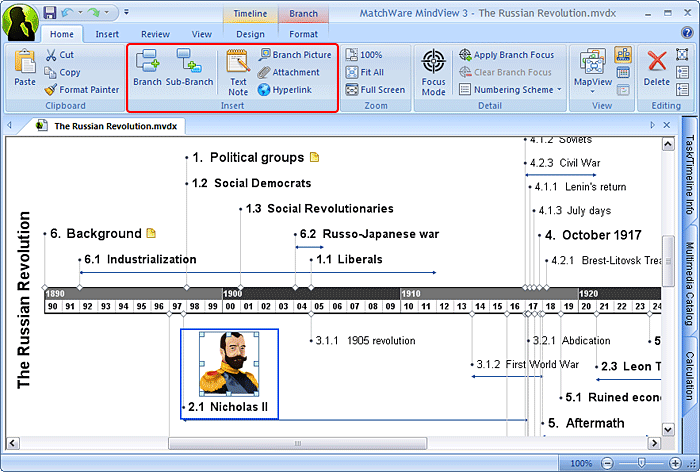This screenshot has width=700, height=472.
Task: Adjust the zoom slider handle in status bar
Action: coord(641,462)
